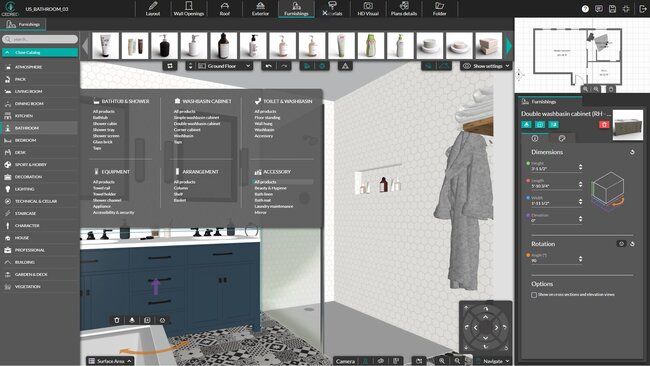This screenshot has width=650, height=366.
Task: Click the swap view icon near Ground Floor
Action: click(170, 66)
